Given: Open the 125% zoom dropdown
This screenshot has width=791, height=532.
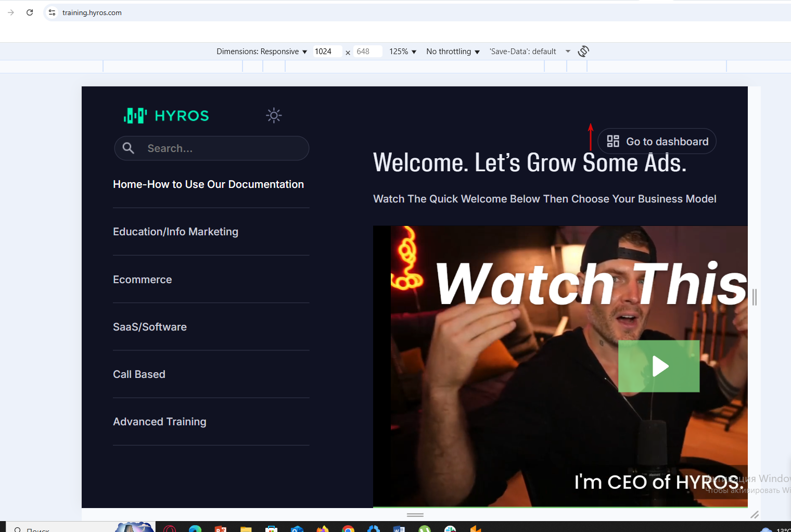Looking at the screenshot, I should [403, 52].
